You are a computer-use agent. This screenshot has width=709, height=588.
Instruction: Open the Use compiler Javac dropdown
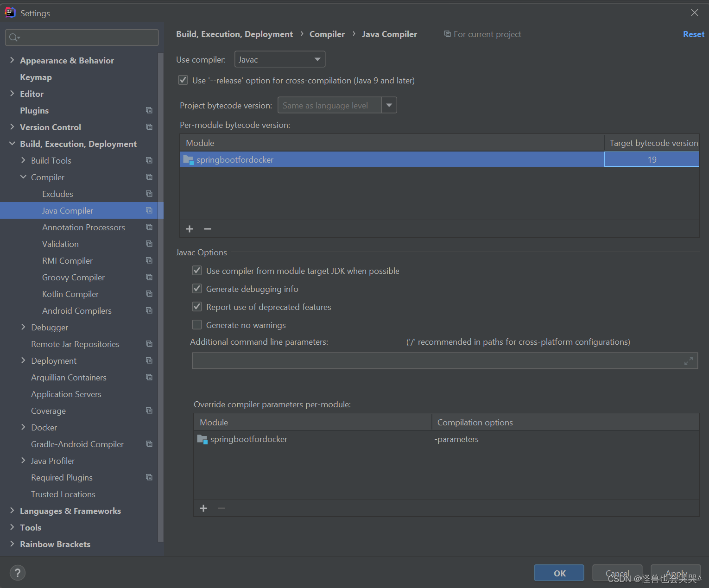[x=280, y=59]
